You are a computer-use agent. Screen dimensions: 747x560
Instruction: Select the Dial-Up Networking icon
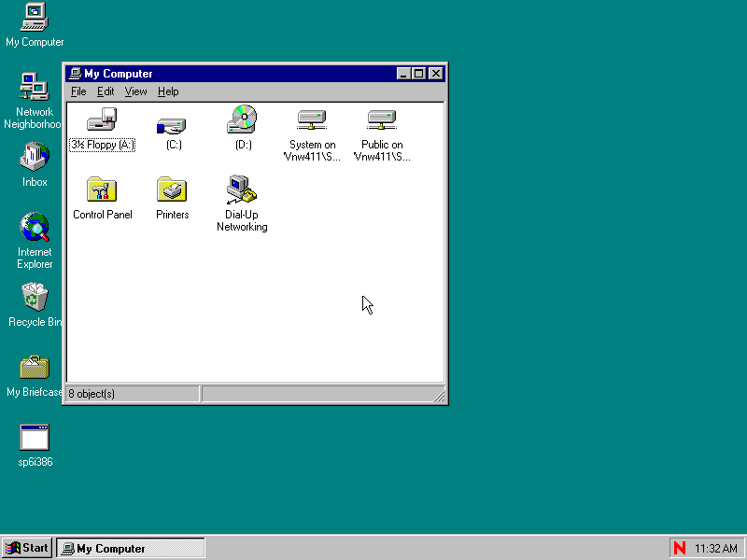242,190
